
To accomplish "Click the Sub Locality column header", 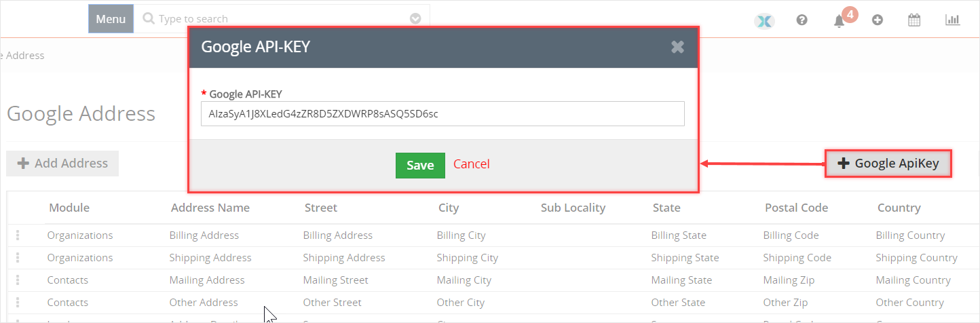I will tap(573, 208).
